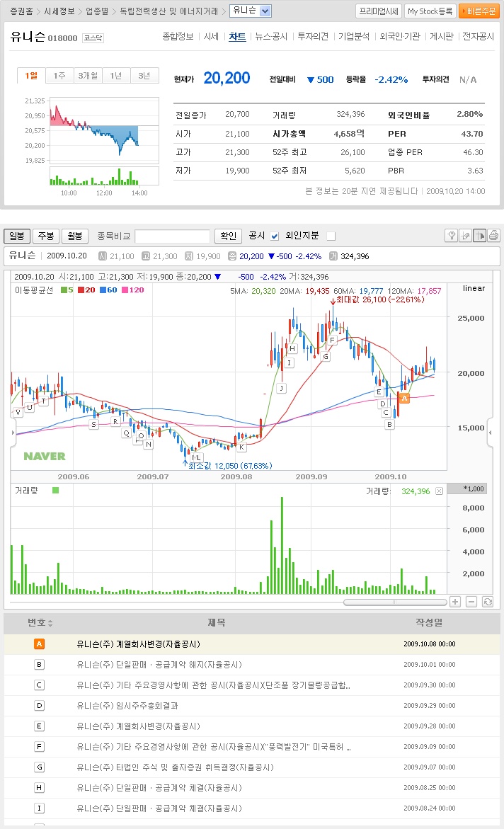This screenshot has width=504, height=829.
Task: Toggle the crosshair cursor tool icon
Action: click(x=480, y=235)
